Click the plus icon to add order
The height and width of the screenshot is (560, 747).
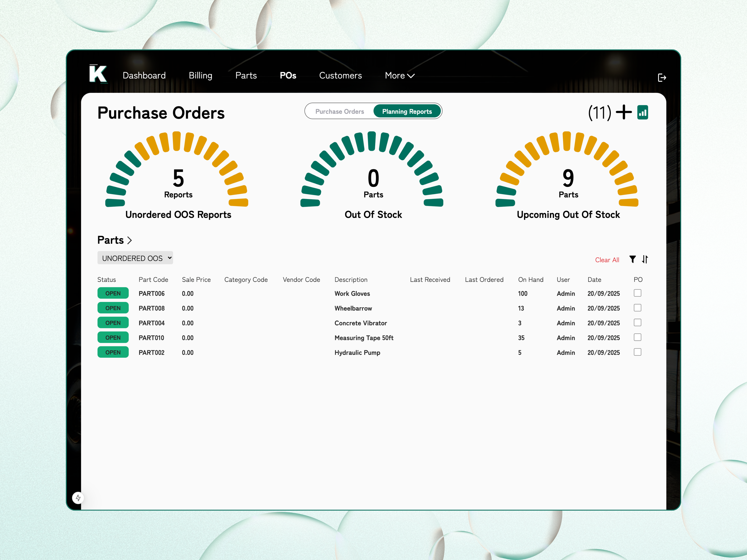tap(624, 112)
